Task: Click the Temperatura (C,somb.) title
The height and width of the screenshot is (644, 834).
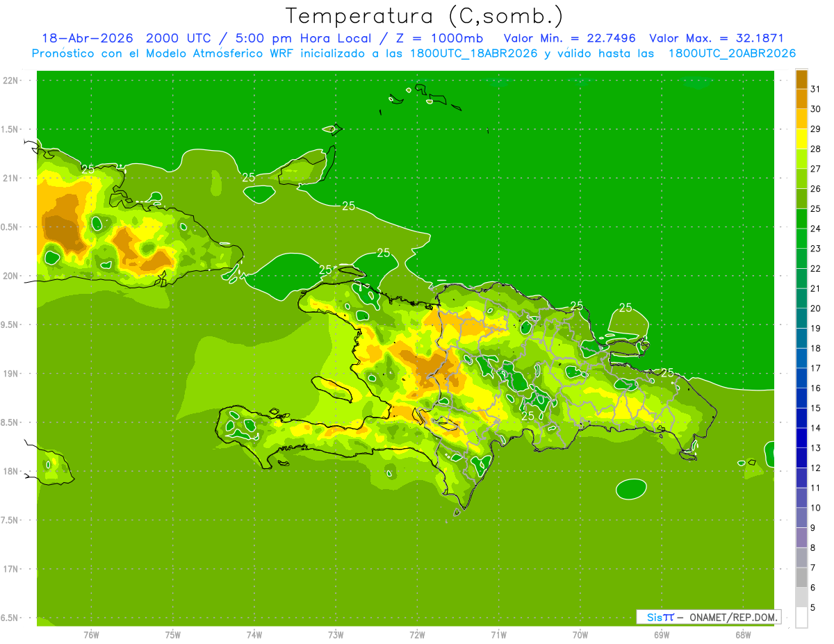Action: (x=425, y=16)
